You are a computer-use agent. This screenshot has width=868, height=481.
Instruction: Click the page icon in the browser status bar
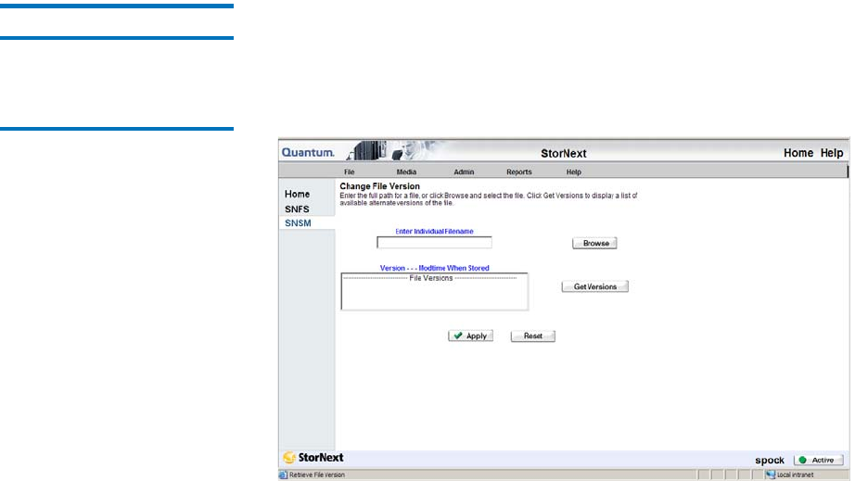click(x=284, y=475)
